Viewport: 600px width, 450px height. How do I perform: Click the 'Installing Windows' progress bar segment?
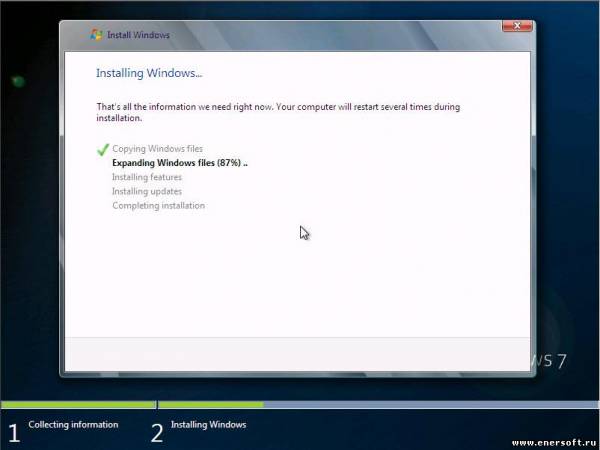click(x=378, y=404)
